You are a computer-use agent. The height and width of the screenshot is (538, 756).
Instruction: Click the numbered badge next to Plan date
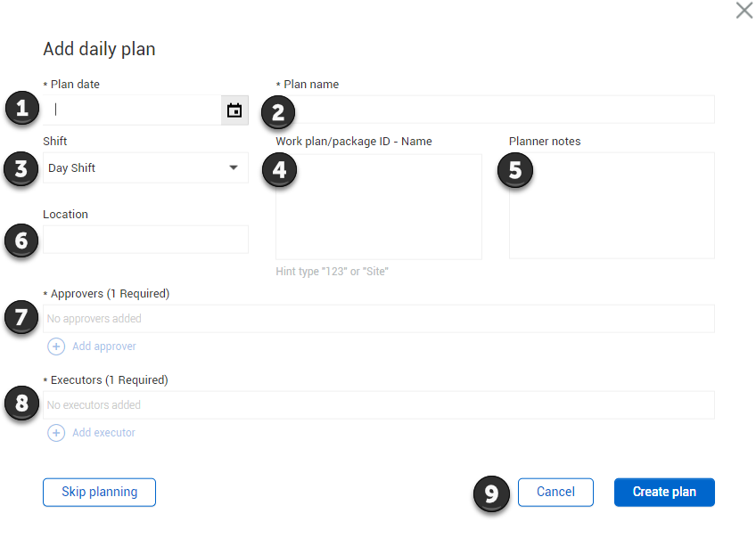pyautogui.click(x=21, y=108)
